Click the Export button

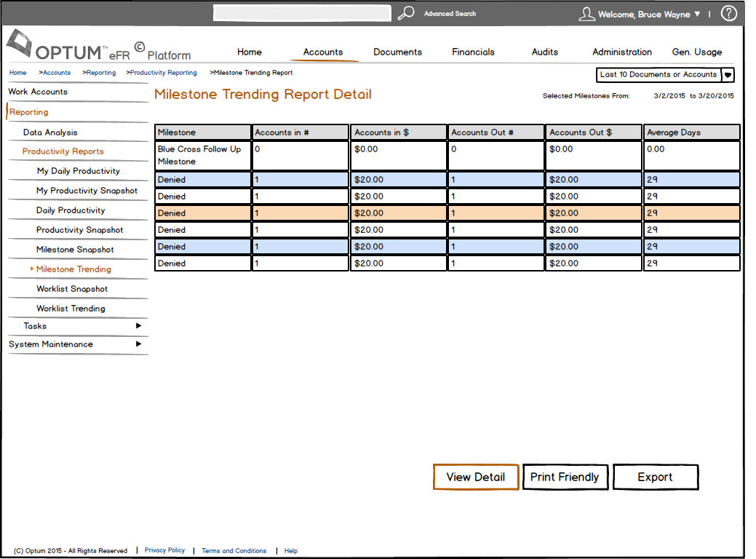pyautogui.click(x=655, y=477)
